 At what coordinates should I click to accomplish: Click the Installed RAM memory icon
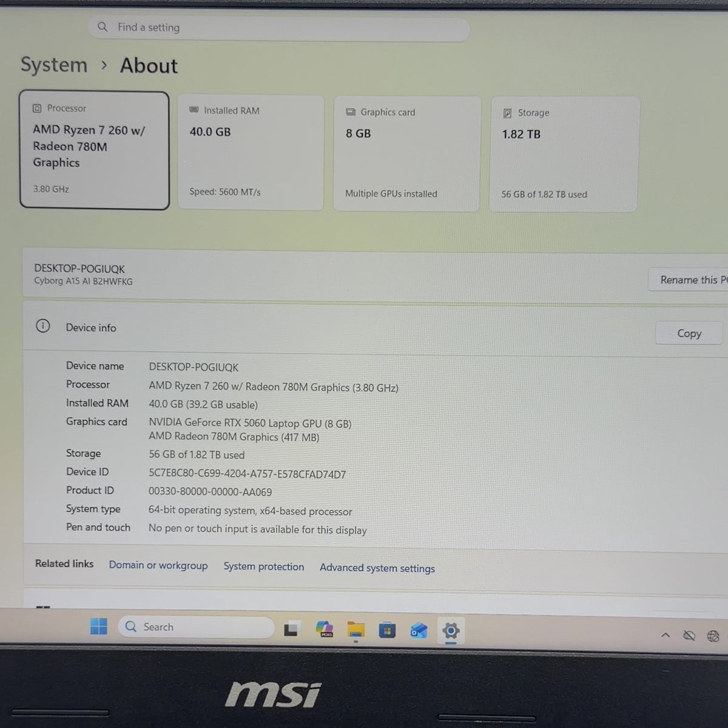click(194, 110)
